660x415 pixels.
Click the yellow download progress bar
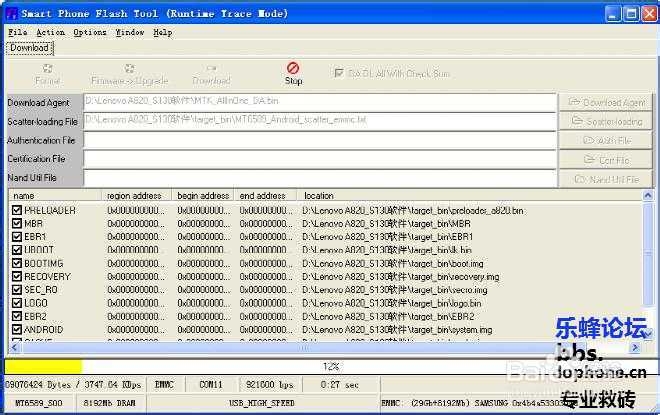[x=43, y=366]
